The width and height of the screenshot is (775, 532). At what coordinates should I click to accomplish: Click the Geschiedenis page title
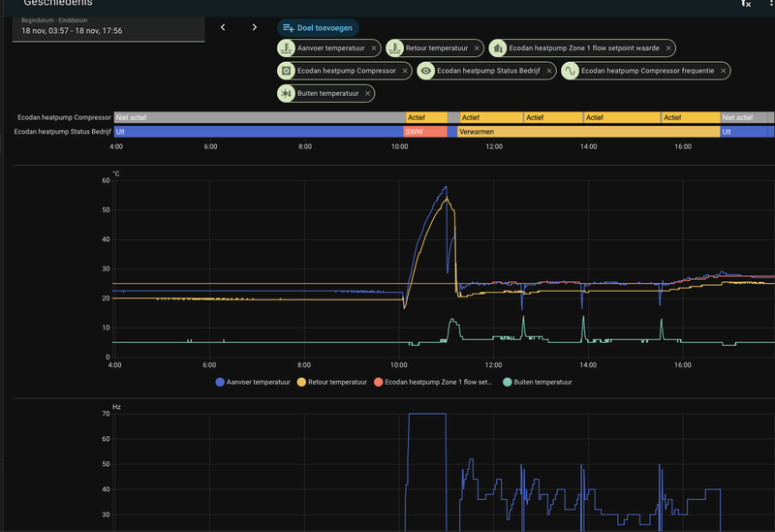point(58,3)
